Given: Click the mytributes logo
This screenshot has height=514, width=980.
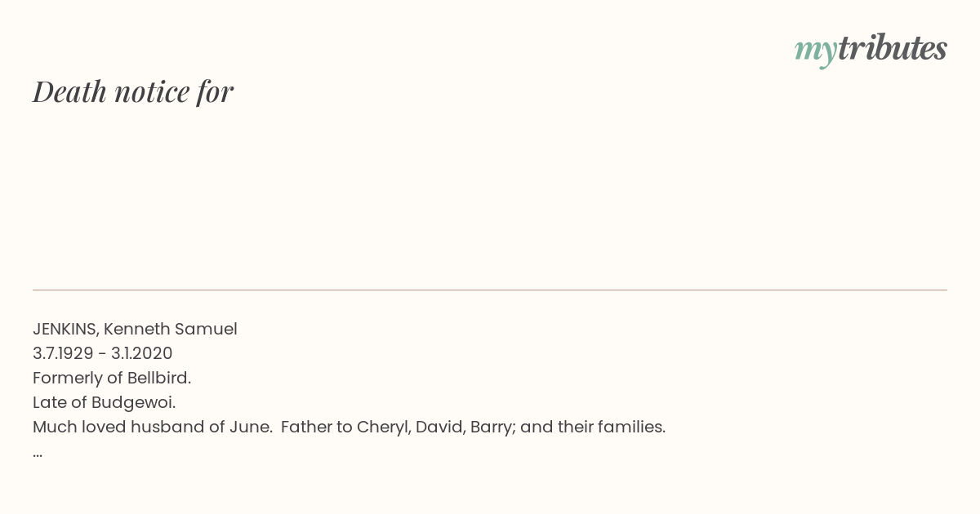Looking at the screenshot, I should [x=871, y=49].
